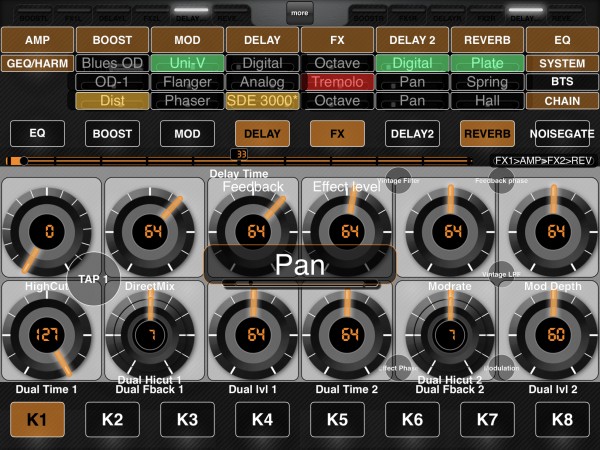600x450 pixels.
Task: Toggle BOOST on/off in effect switch row
Action: [x=112, y=133]
